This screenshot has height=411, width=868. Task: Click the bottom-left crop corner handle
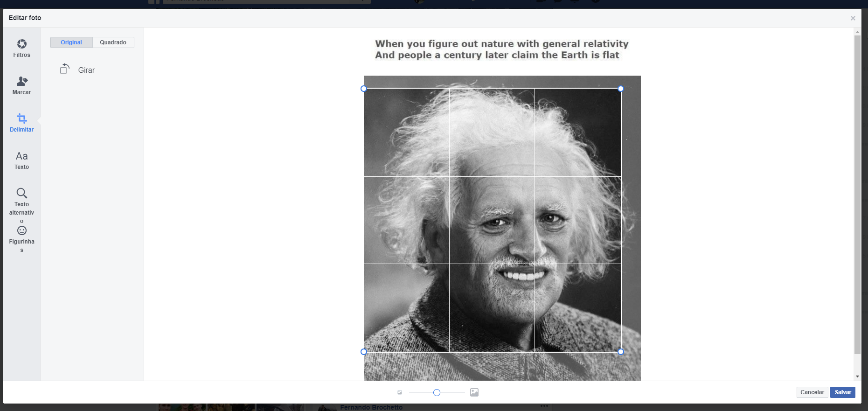(364, 352)
